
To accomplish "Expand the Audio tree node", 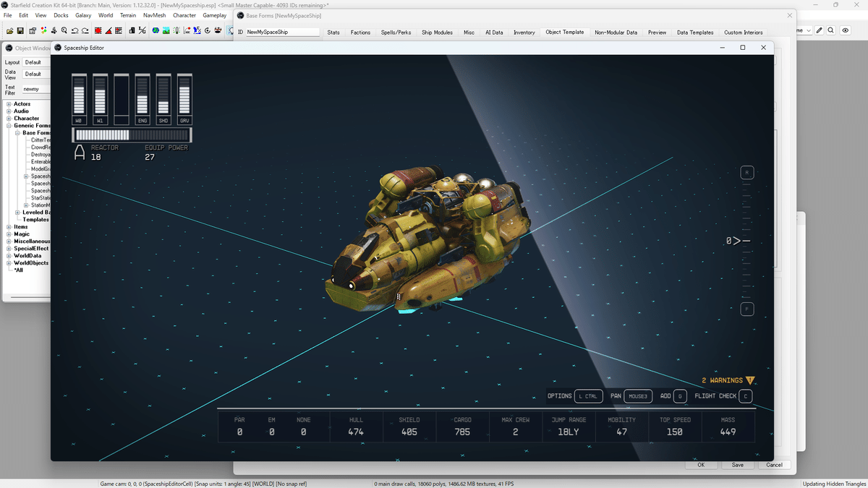I will (9, 111).
